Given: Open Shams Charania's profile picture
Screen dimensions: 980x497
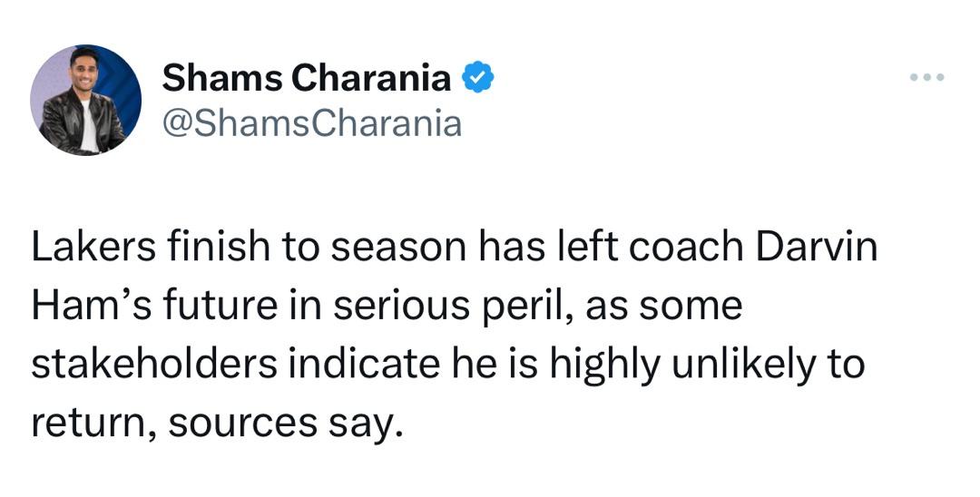Looking at the screenshot, I should (85, 100).
